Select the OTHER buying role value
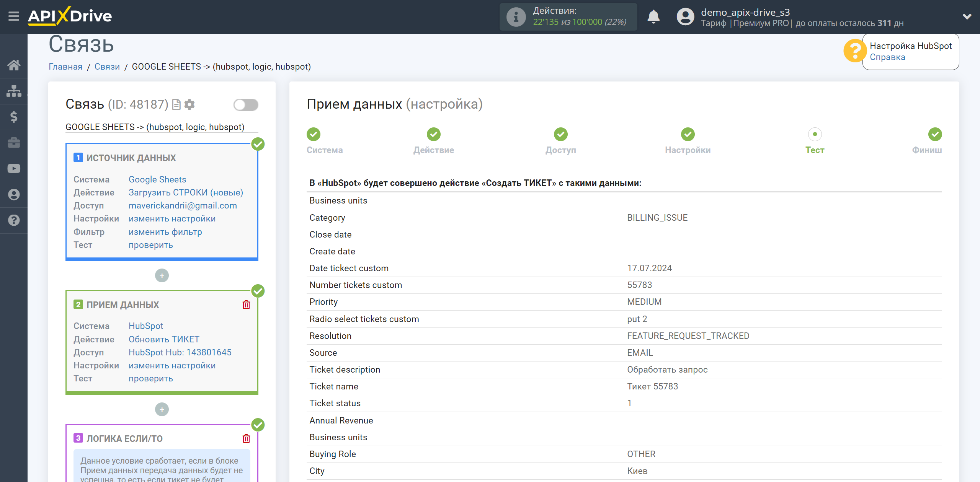Viewport: 980px width, 482px height. tap(641, 454)
